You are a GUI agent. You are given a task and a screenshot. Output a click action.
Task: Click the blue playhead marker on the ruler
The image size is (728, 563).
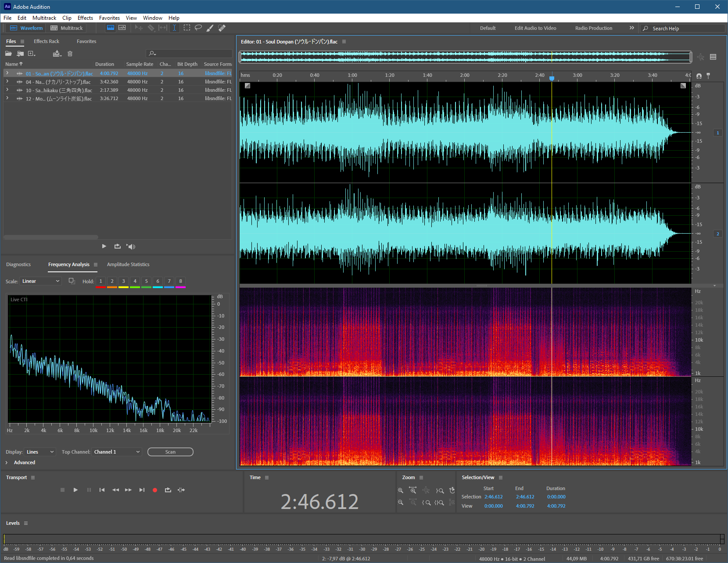pyautogui.click(x=552, y=78)
